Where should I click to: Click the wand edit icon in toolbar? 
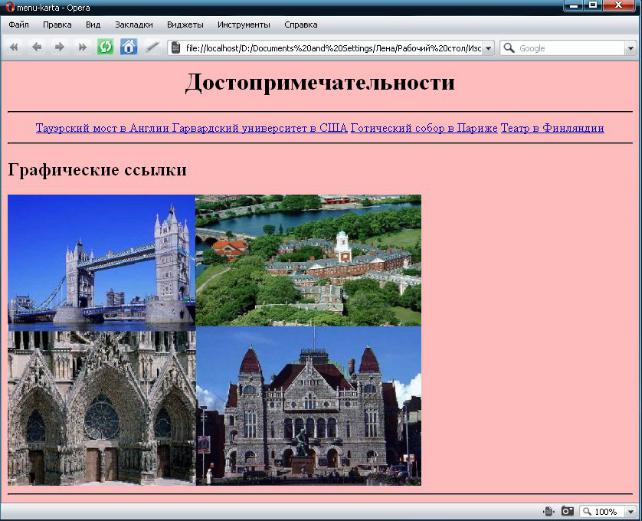tap(152, 47)
